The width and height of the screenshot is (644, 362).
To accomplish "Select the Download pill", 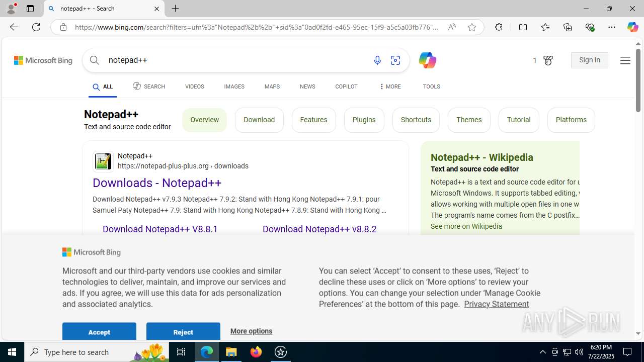I will [x=259, y=120].
